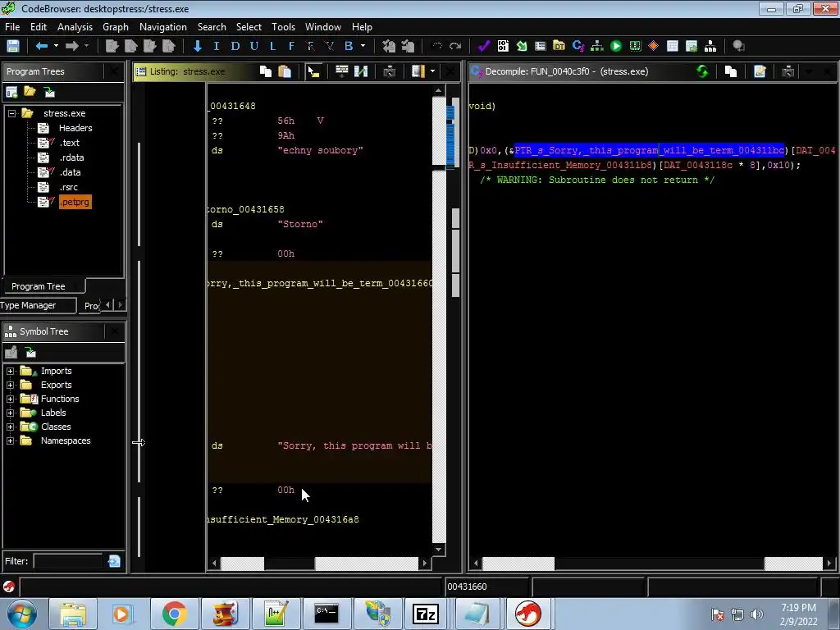Open the Data Type Manager (DT folder) icon

(x=559, y=46)
